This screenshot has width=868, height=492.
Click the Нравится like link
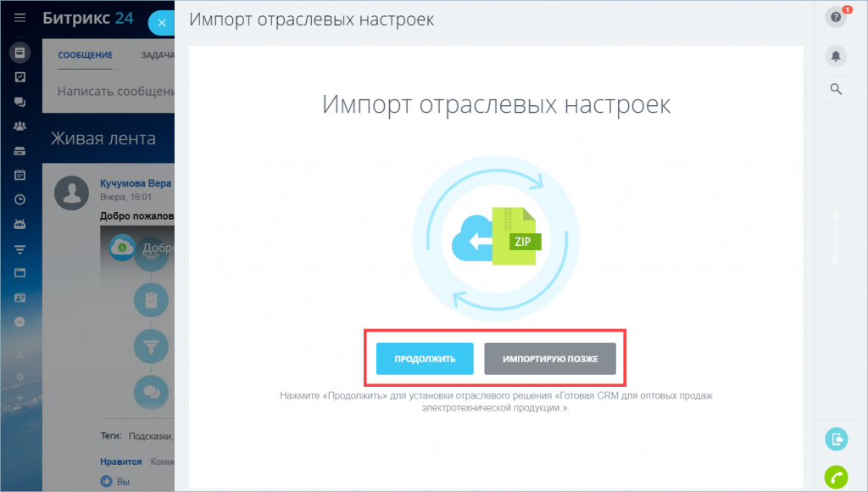119,461
